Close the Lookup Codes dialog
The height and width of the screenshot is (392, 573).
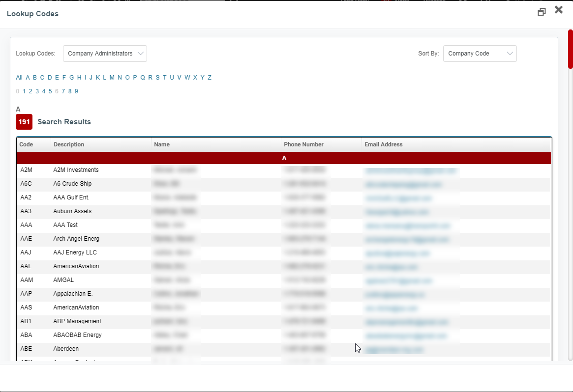click(x=558, y=10)
